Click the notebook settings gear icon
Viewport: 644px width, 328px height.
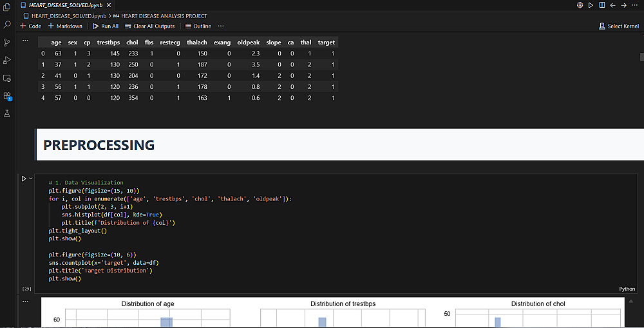tap(580, 5)
